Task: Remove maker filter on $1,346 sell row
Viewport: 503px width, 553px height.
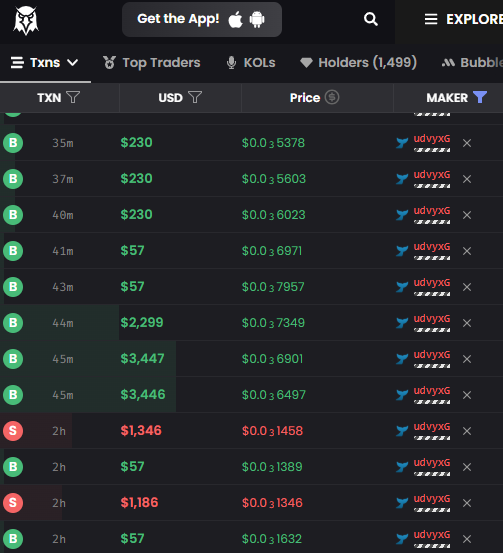Action: tap(467, 431)
